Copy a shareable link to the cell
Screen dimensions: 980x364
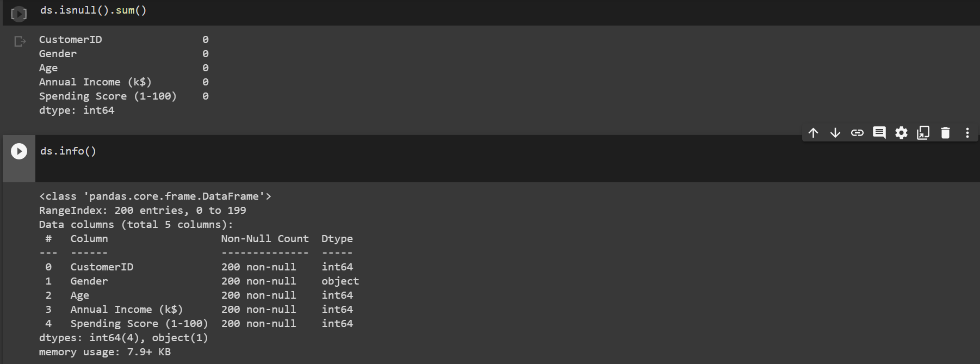tap(857, 132)
